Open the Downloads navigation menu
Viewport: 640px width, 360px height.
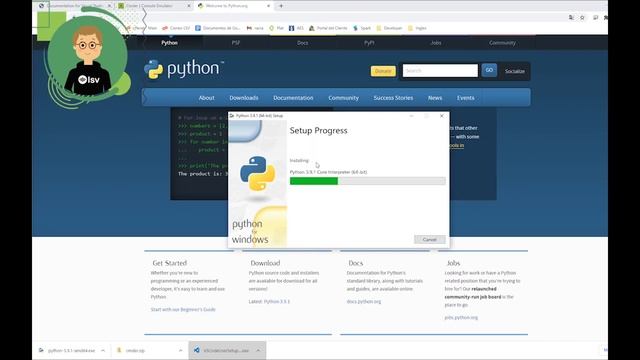[244, 98]
